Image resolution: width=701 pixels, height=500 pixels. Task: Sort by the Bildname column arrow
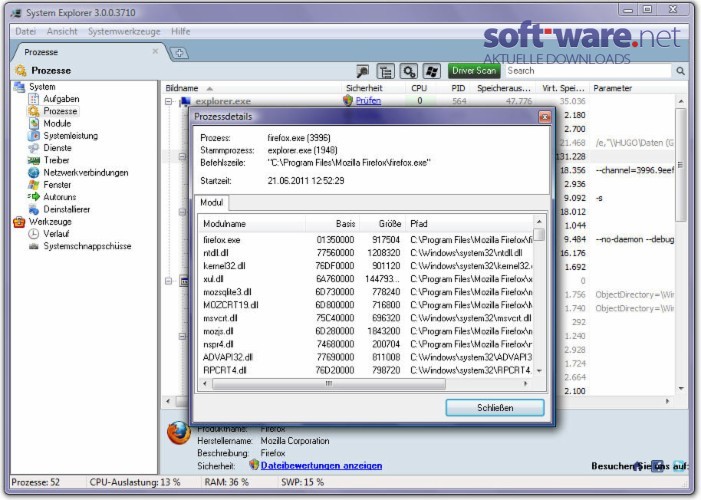210,89
